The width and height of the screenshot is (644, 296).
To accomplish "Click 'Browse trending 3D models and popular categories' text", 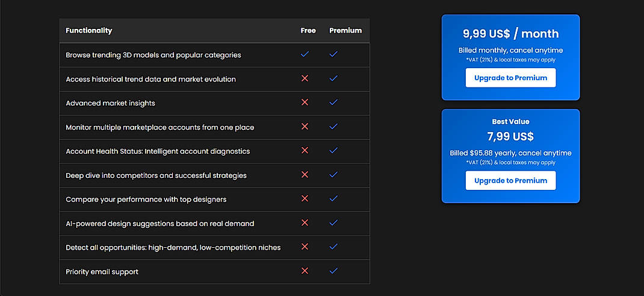I will [x=153, y=55].
